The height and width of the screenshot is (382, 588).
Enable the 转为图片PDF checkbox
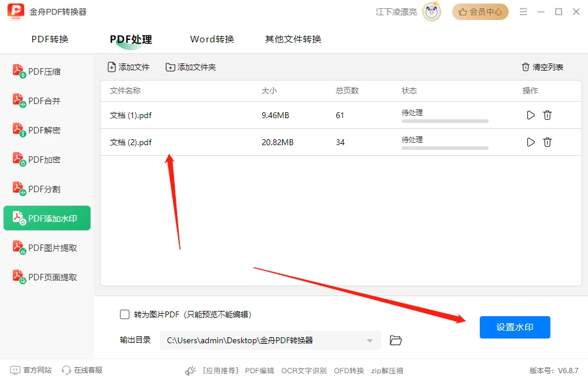pos(124,314)
